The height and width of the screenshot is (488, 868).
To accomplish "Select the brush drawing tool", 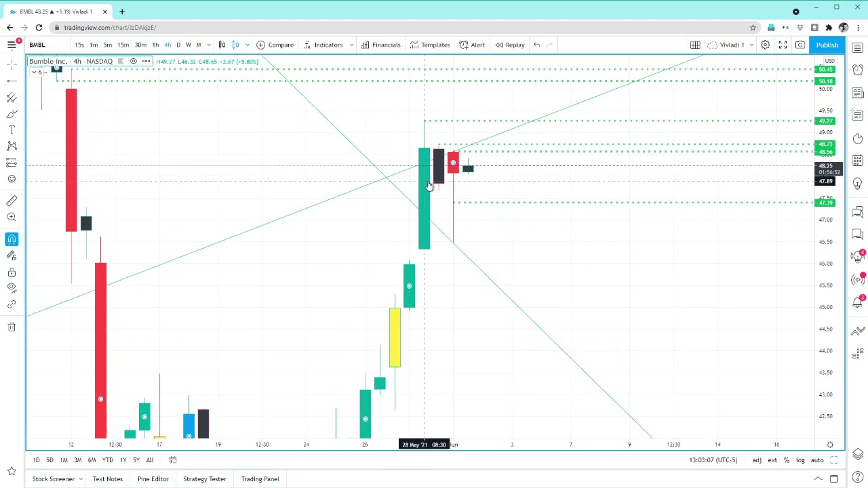I will pos(12,114).
